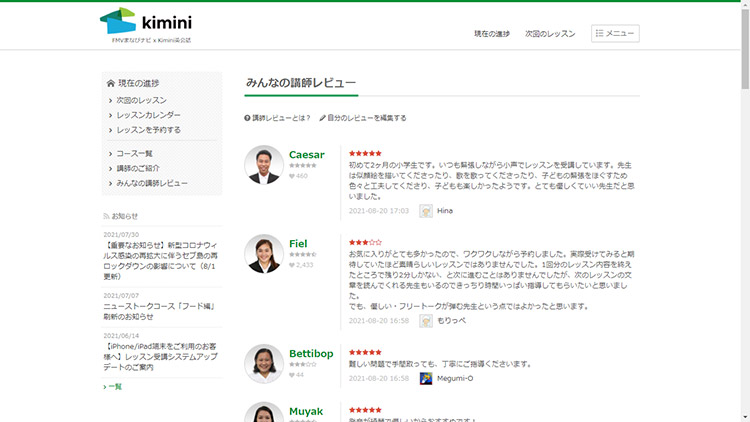Screen dimensions: 750x422
Task: Click 自分のレビューを編集する link
Action: [367, 118]
